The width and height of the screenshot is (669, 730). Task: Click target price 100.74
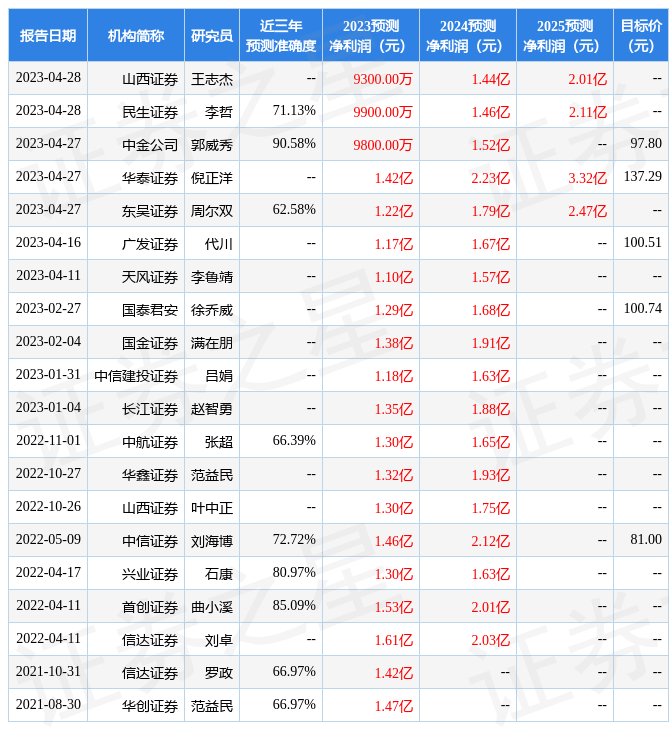click(642, 309)
